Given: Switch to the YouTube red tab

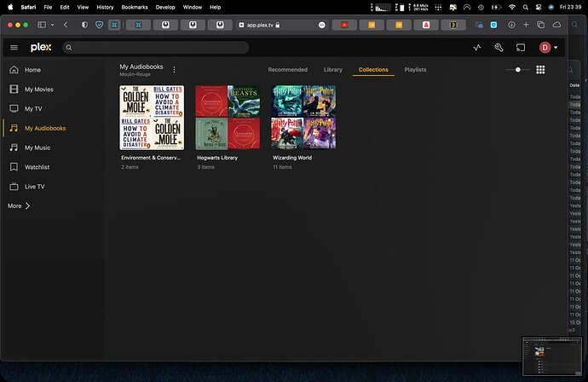Looking at the screenshot, I should coord(344,25).
